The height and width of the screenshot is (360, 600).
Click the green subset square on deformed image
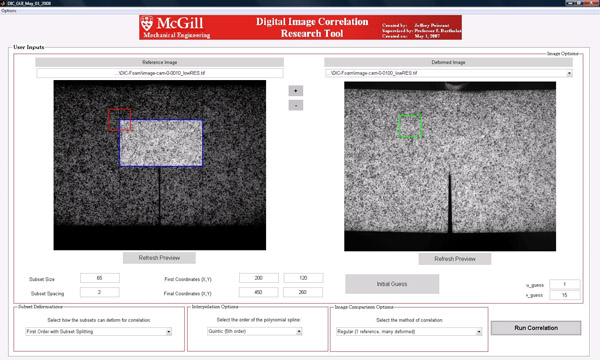point(410,126)
